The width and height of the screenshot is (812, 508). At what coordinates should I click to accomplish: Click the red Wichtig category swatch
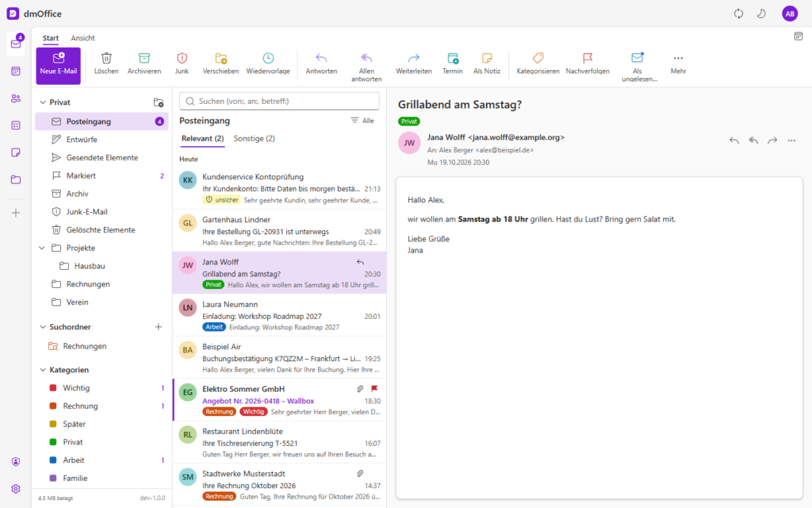[x=53, y=388]
